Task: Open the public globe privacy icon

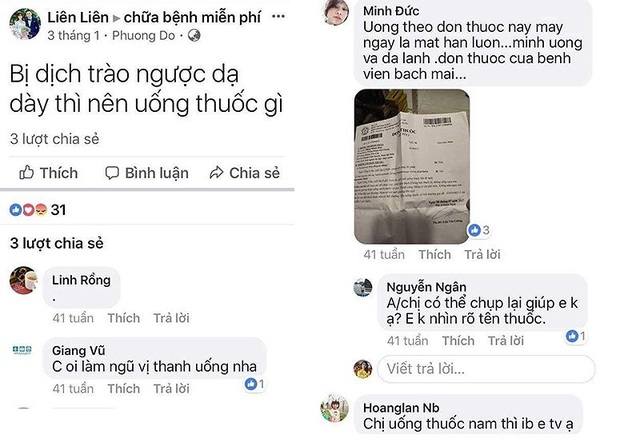Action: click(x=194, y=36)
